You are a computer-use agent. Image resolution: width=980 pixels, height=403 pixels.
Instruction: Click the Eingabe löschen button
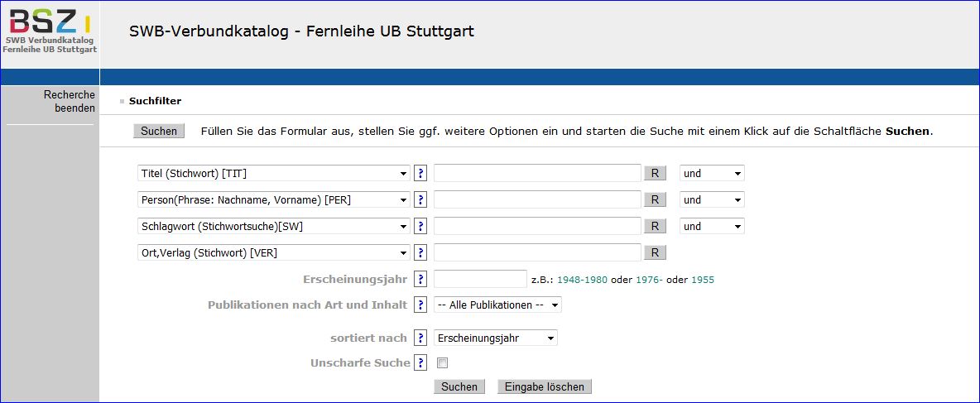coord(545,386)
